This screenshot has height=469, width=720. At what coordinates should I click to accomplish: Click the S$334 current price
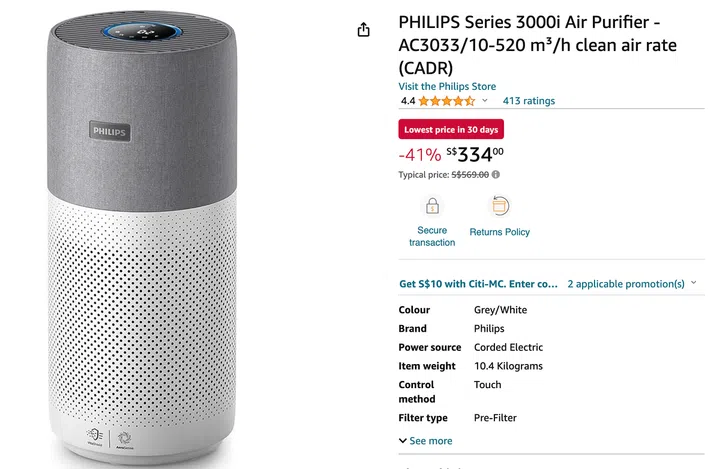pos(475,154)
